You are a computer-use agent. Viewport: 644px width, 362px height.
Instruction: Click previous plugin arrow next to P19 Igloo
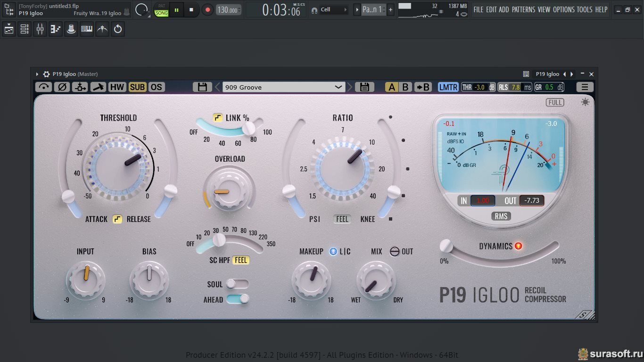point(565,74)
